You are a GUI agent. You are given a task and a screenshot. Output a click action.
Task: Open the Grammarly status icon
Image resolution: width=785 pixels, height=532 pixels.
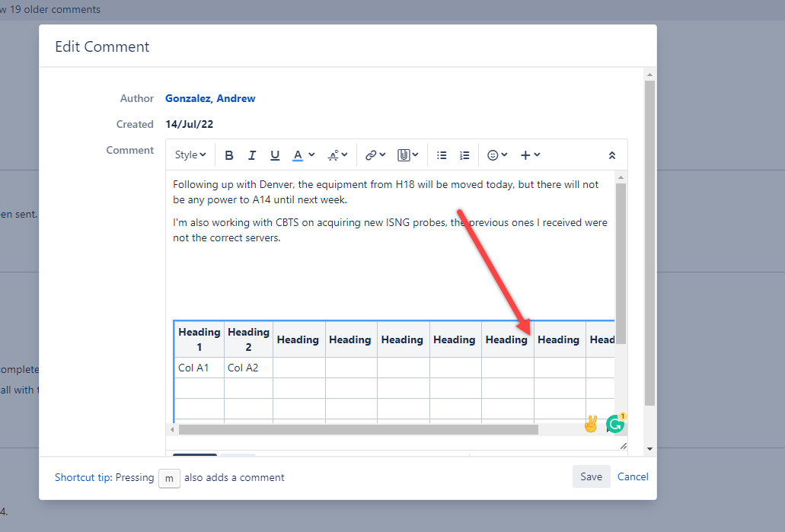pos(615,423)
